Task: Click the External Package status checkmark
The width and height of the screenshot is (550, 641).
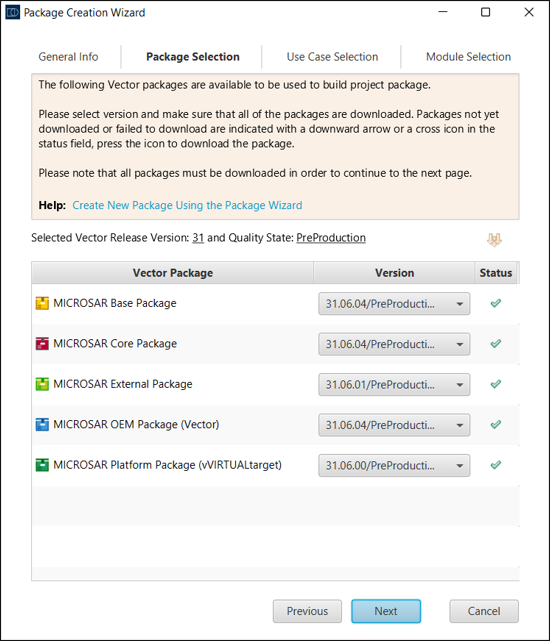Action: (x=496, y=384)
